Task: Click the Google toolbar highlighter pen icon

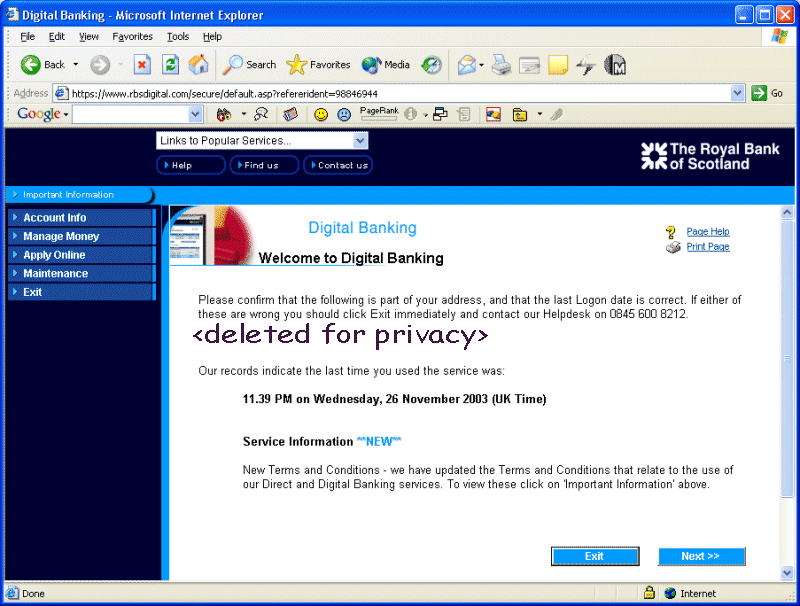Action: tap(557, 114)
